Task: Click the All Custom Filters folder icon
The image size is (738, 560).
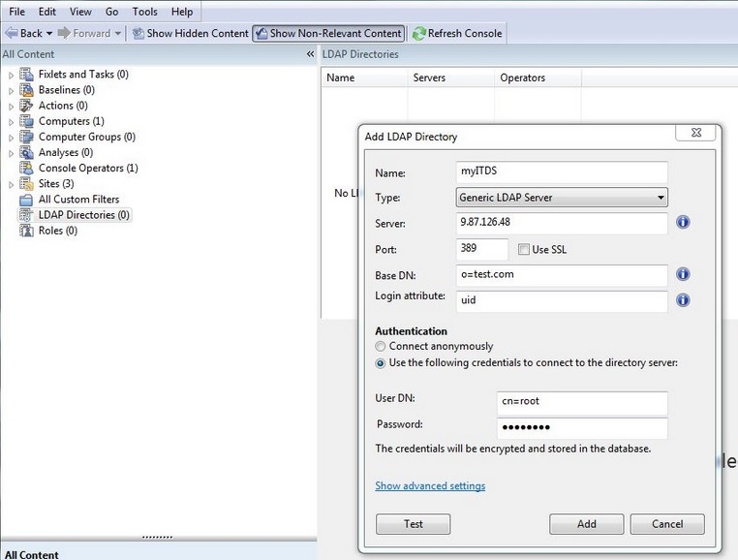Action: pos(26,200)
